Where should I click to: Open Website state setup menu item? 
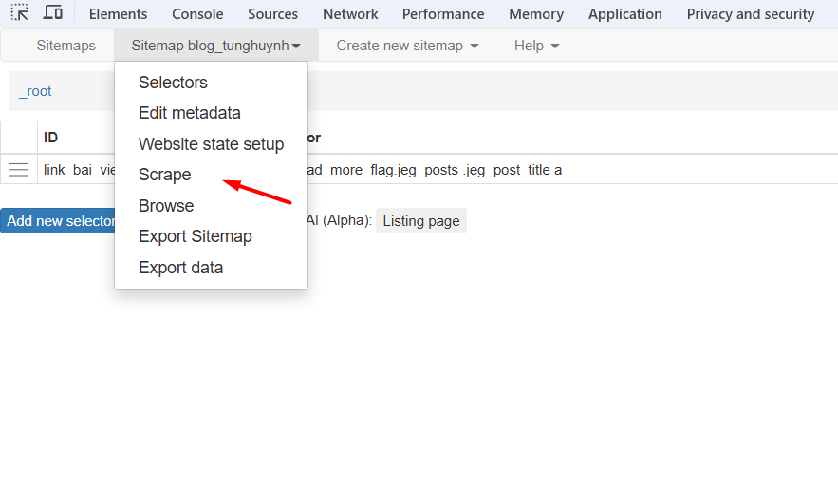[x=211, y=144]
